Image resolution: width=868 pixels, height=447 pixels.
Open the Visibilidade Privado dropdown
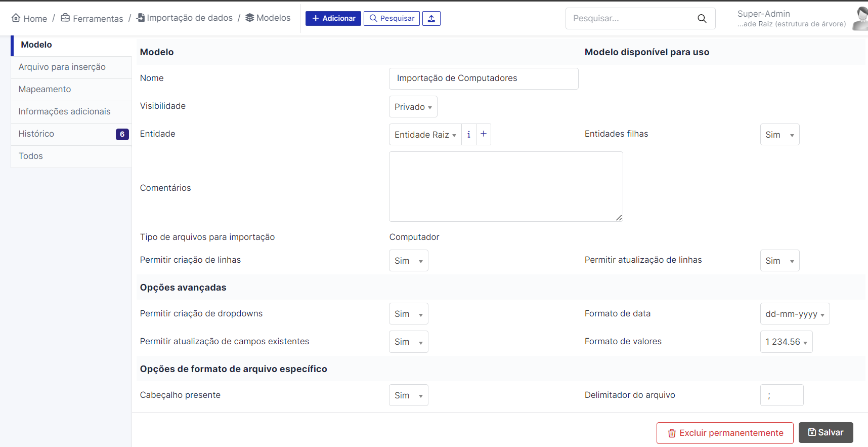(413, 107)
